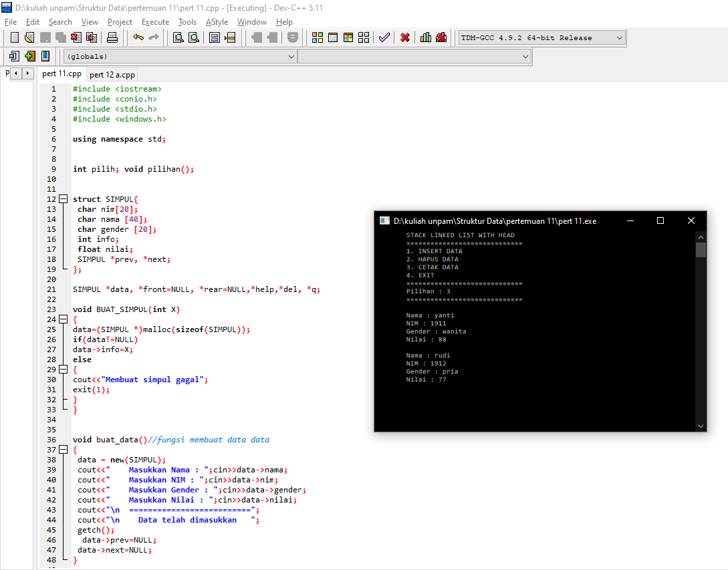Click the Goto Function toolbar icon
Image resolution: width=728 pixels, height=570 pixels.
pos(214,37)
